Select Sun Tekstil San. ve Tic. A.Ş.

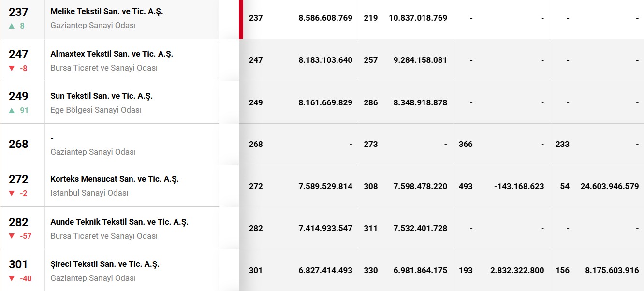(102, 96)
